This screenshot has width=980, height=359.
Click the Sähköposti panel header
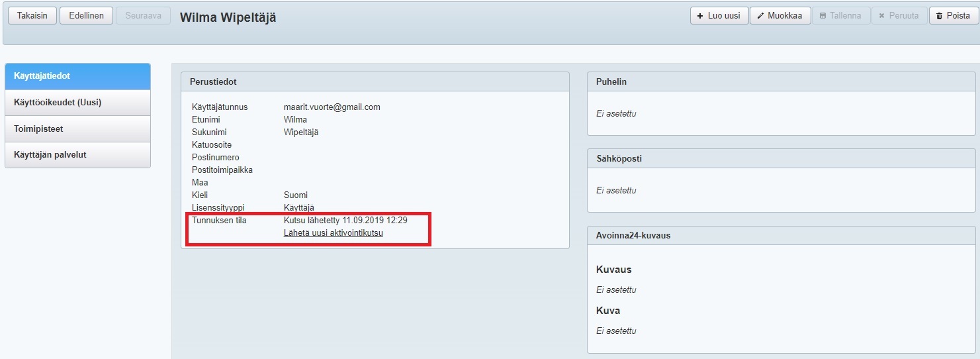(x=781, y=159)
